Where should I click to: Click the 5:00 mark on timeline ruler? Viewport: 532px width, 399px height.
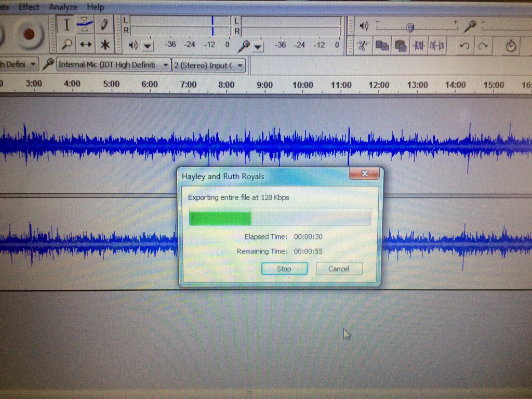[111, 84]
